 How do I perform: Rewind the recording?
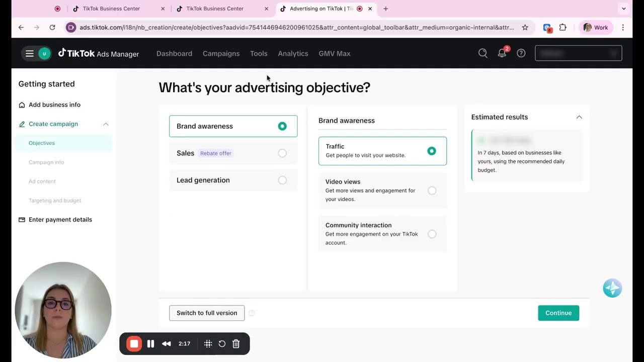(x=167, y=344)
